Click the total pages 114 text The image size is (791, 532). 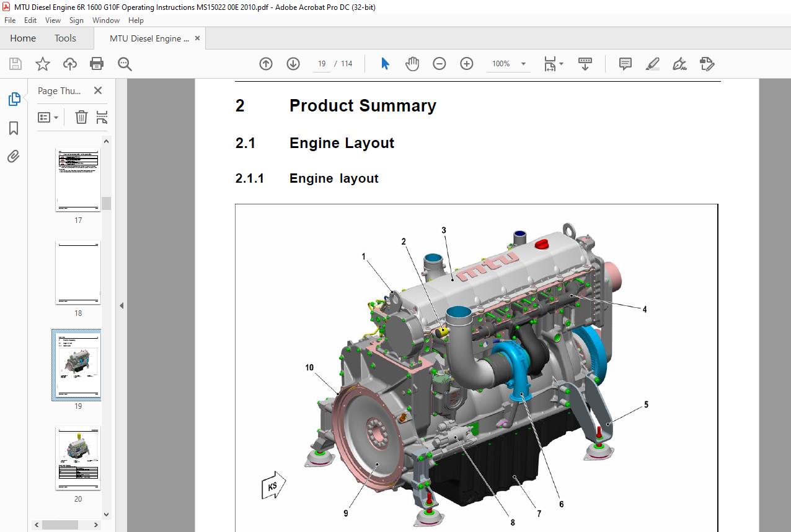(347, 64)
